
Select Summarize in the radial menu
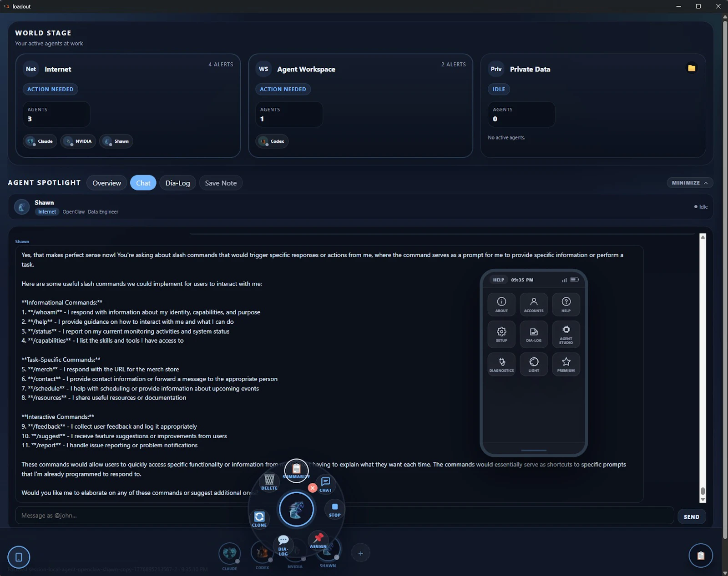click(296, 471)
